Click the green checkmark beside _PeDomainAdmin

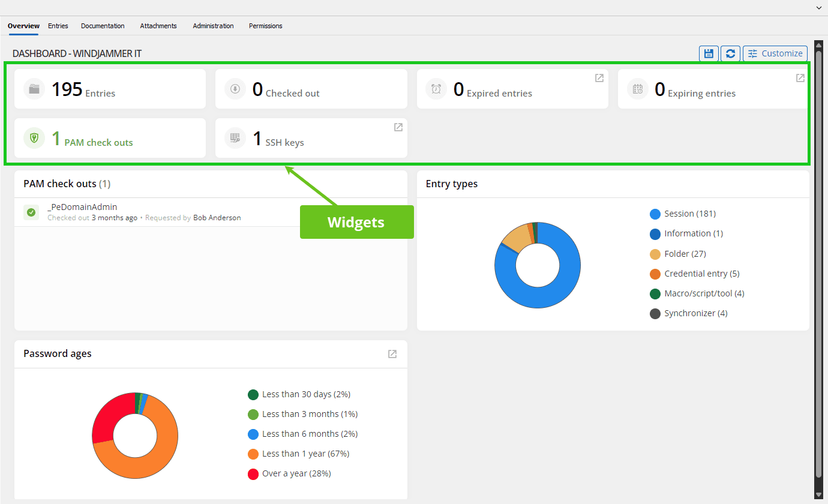[31, 212]
